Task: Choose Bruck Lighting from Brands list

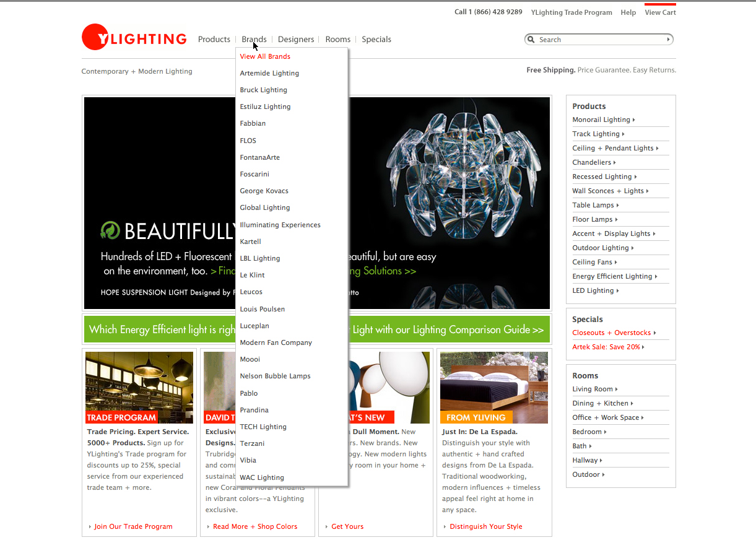Action: tap(264, 90)
